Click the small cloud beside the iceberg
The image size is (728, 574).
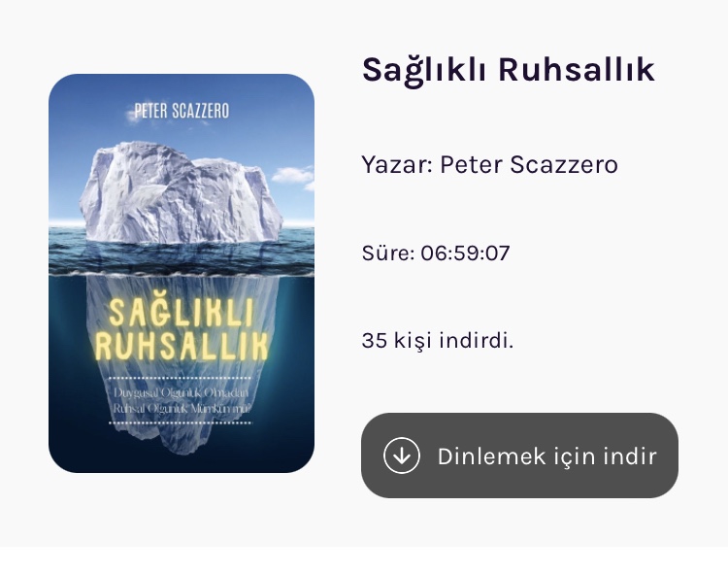292,176
